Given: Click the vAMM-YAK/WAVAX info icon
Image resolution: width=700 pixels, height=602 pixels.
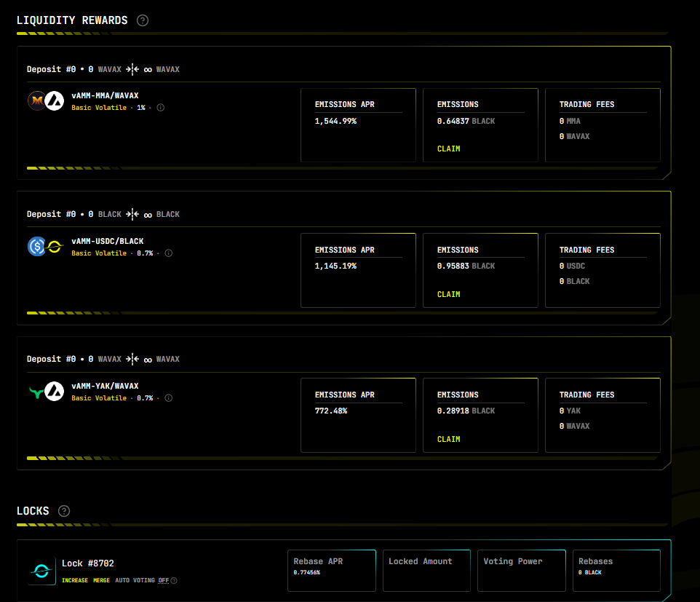Looking at the screenshot, I should [169, 398].
